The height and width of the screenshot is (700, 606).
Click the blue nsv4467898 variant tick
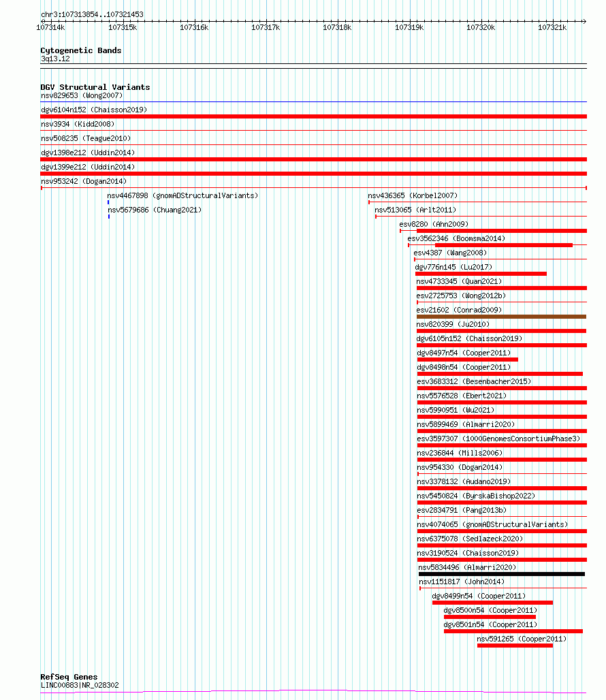tap(108, 202)
